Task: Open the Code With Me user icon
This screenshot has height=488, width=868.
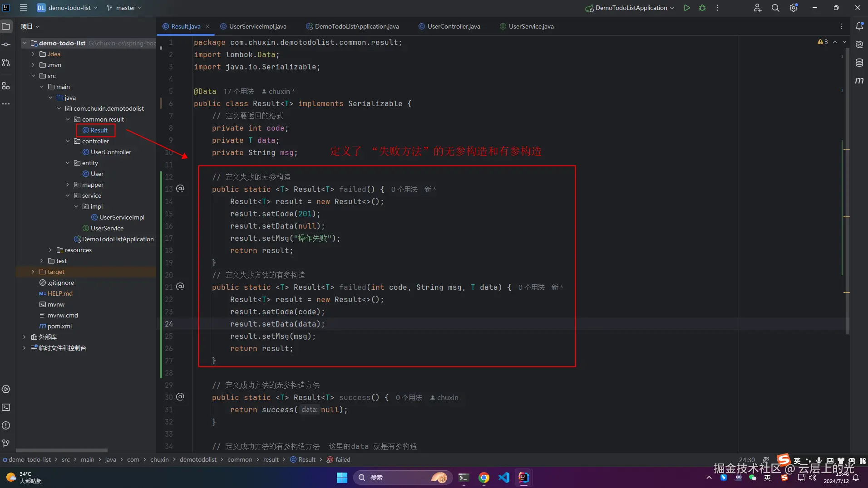Action: [757, 8]
